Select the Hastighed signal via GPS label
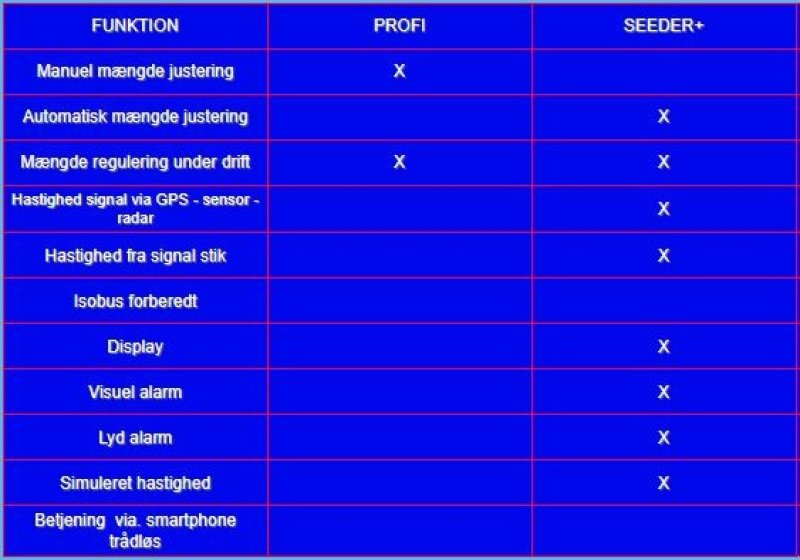800x560 pixels. [x=135, y=208]
